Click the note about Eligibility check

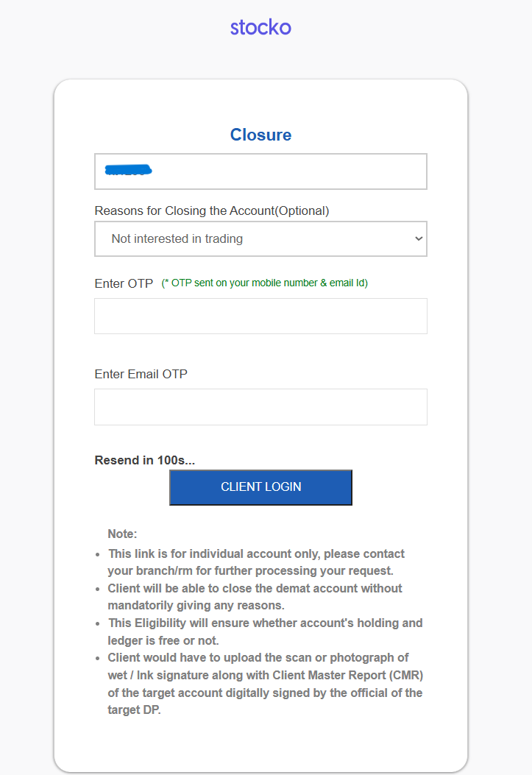(265, 631)
